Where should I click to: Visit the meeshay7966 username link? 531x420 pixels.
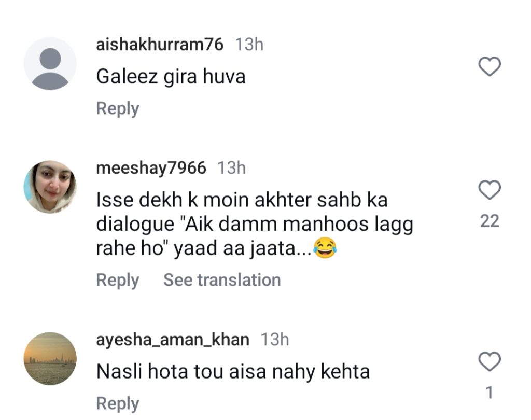[151, 168]
